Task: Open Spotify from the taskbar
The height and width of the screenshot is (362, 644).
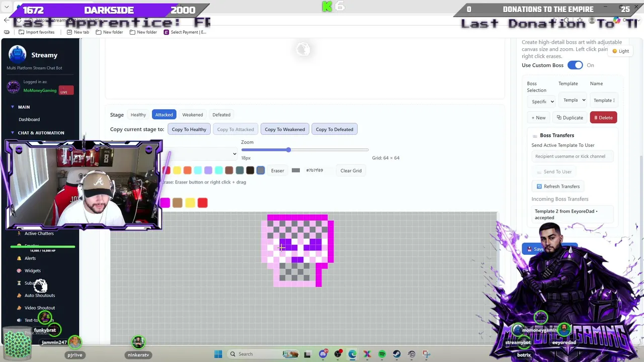Action: [x=382, y=354]
